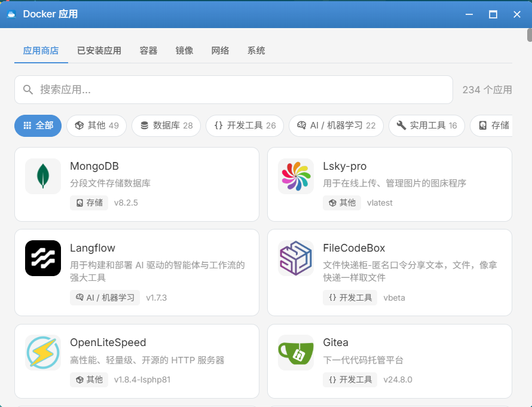The width and height of the screenshot is (532, 407).
Task: Click the search magnifier icon
Action: click(x=28, y=88)
